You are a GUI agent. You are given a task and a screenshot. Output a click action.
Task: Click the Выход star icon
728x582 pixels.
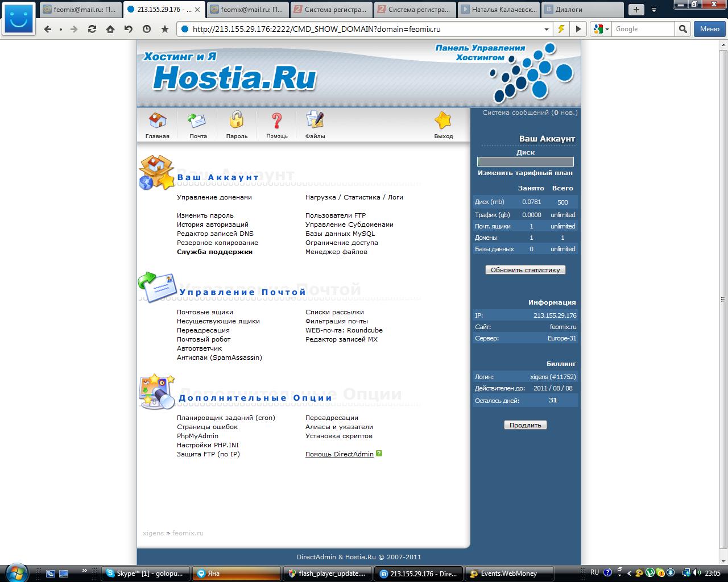(443, 120)
